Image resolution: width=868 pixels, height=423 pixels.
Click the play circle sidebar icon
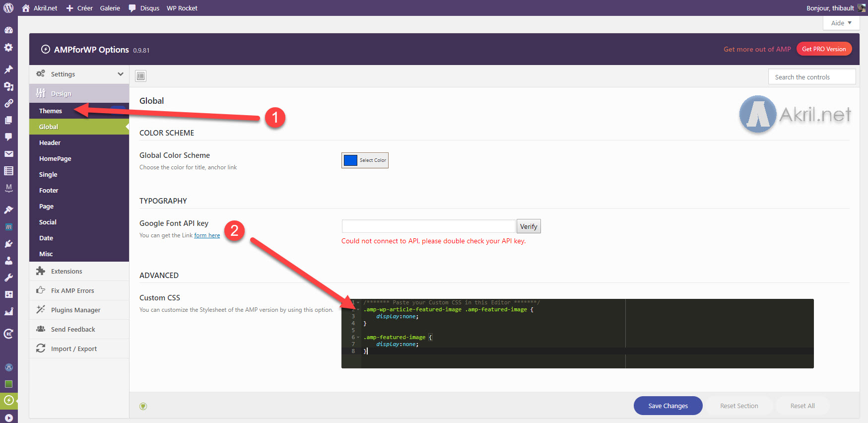coord(8,418)
